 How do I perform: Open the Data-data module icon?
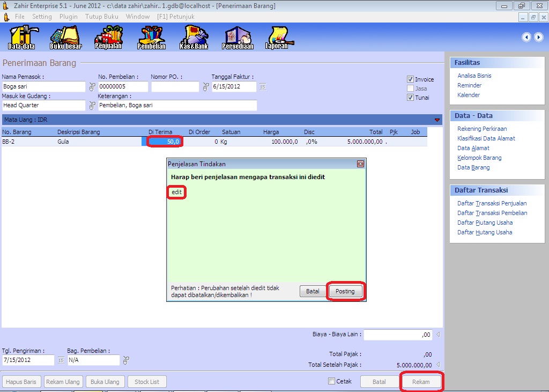point(21,38)
